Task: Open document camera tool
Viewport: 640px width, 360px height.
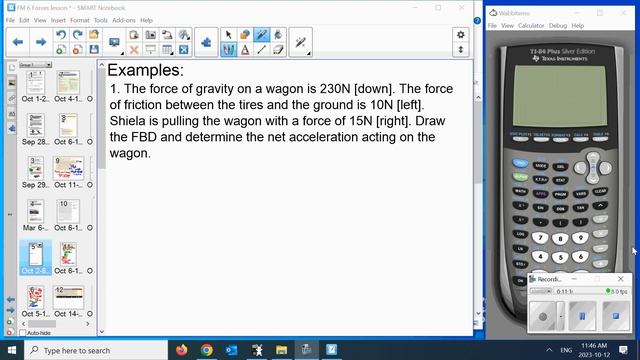Action: click(x=167, y=35)
